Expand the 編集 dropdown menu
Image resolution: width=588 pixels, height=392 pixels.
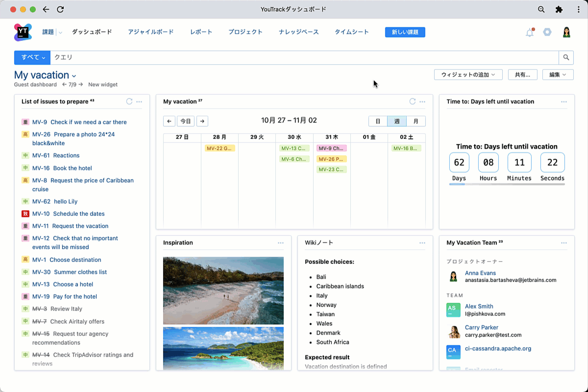(558, 74)
